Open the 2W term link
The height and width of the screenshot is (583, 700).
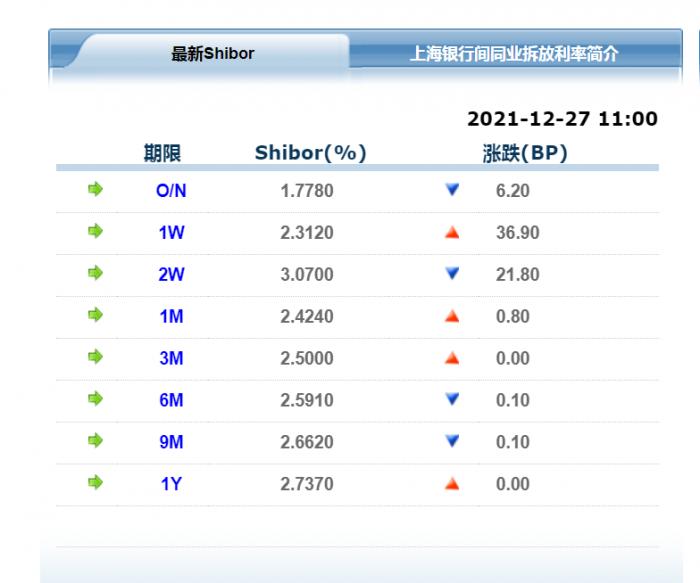coord(171,274)
